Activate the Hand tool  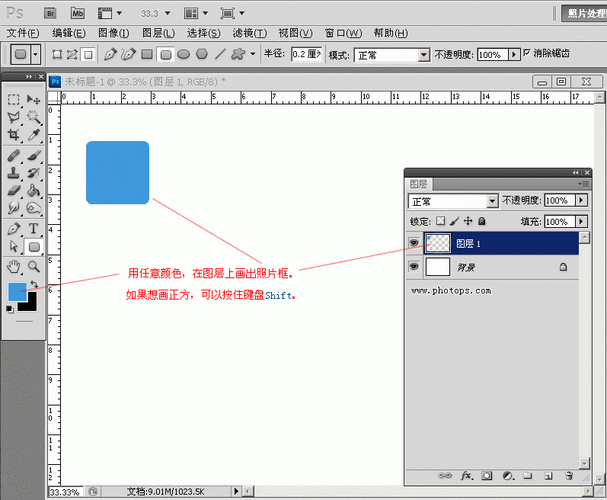point(14,266)
